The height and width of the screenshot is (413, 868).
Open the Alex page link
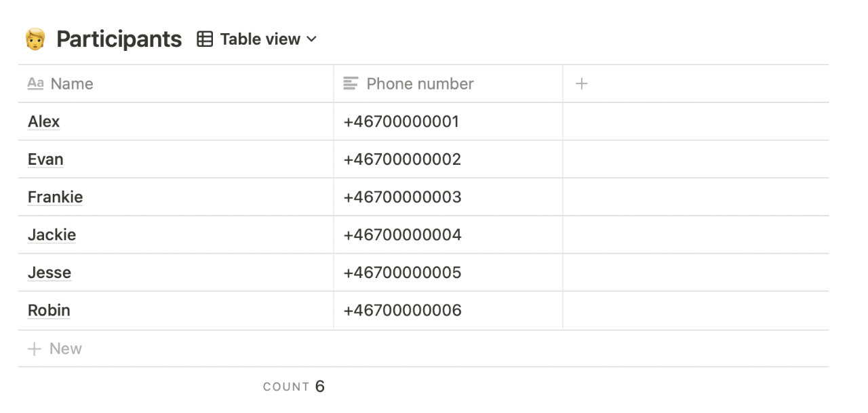point(43,121)
